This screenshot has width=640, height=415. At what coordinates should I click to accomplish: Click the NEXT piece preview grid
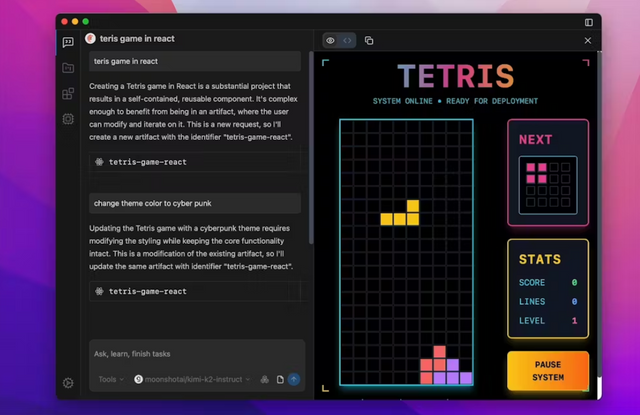(548, 185)
